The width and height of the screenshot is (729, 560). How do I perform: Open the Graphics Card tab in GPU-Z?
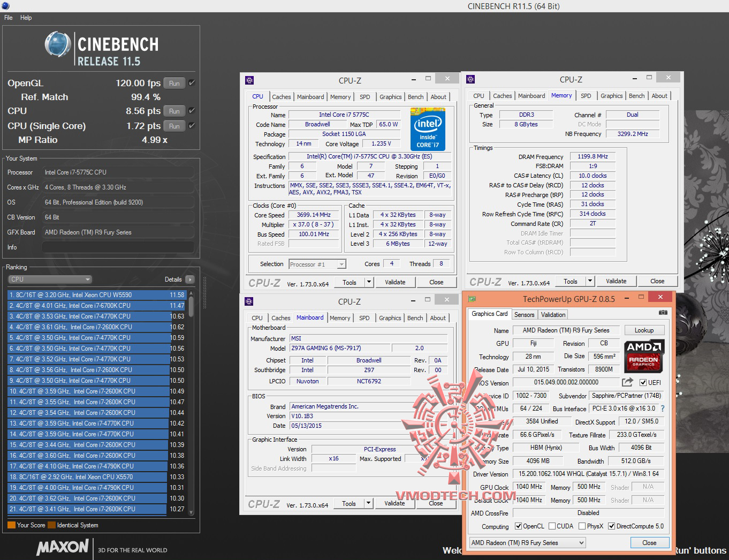pos(490,314)
